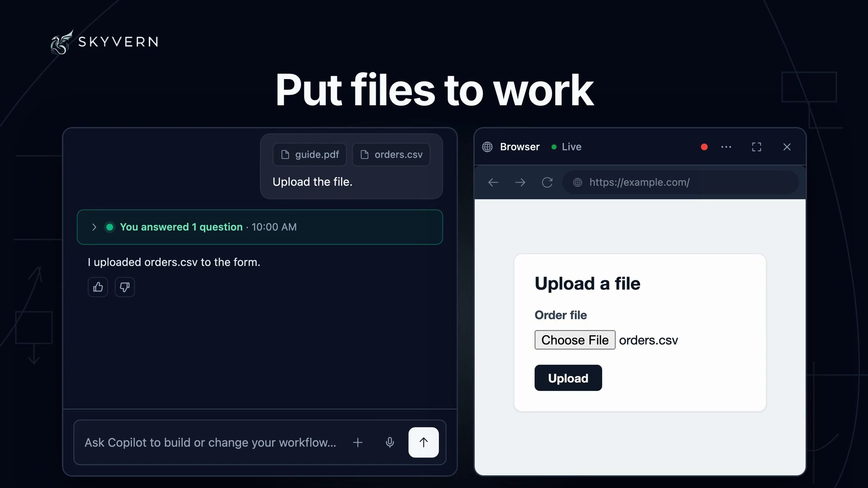The width and height of the screenshot is (868, 488).
Task: Expand the browser panel to fullscreen
Action: [x=756, y=147]
